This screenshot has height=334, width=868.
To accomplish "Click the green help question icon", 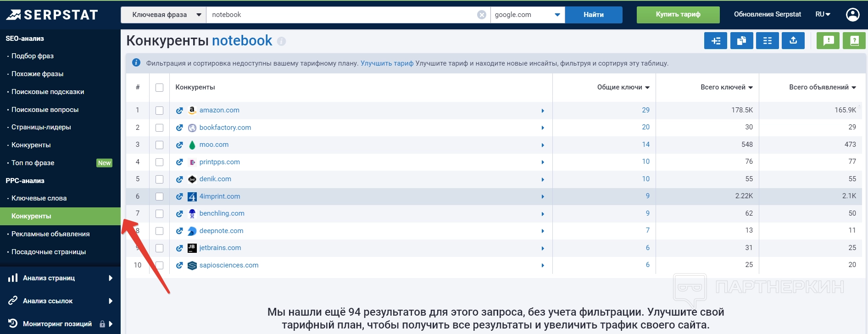I will coord(854,41).
